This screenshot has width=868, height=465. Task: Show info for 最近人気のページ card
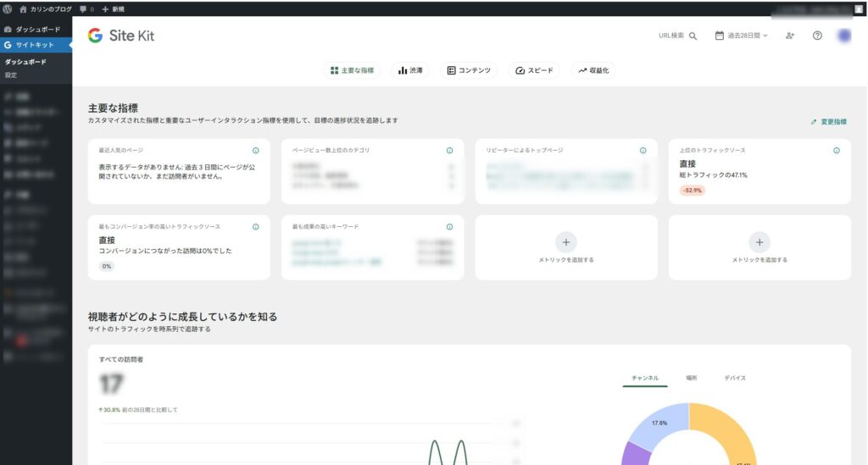point(256,151)
